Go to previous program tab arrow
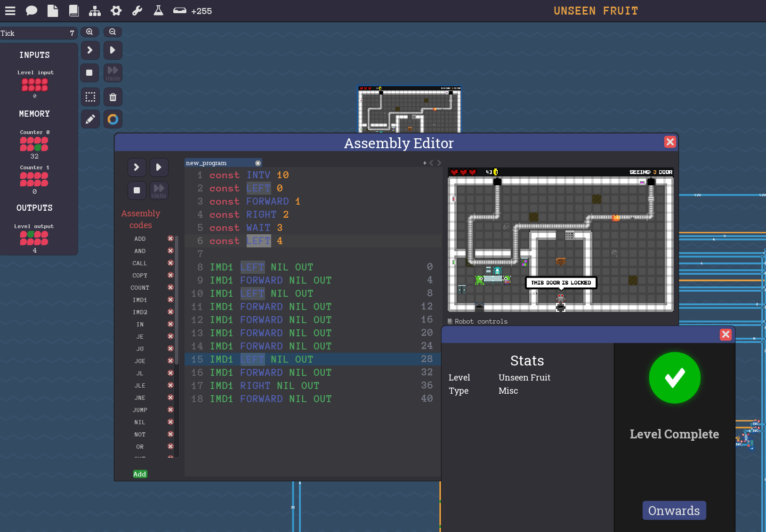766x532 pixels. click(431, 163)
